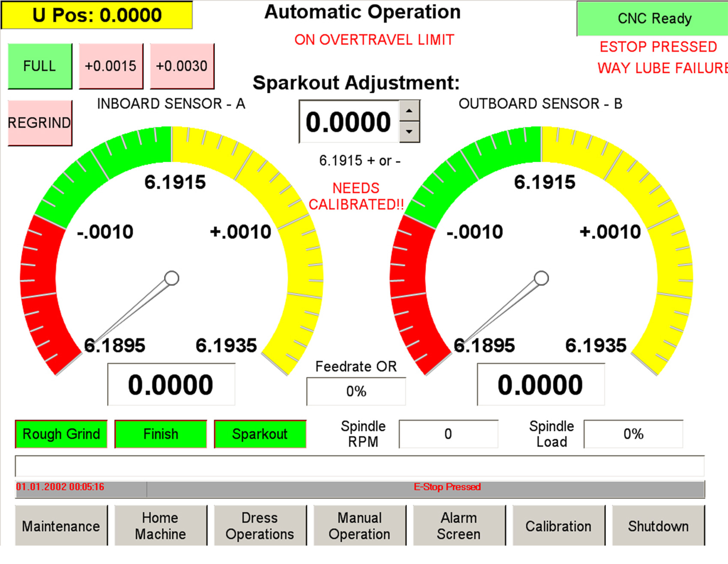Click the Spindle Load label
This screenshot has width=728, height=564.
pos(552,434)
